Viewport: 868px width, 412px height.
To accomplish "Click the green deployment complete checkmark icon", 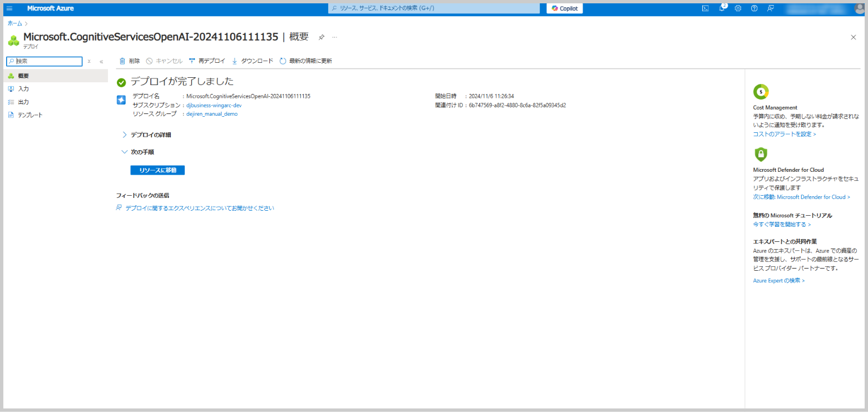I will coord(121,82).
